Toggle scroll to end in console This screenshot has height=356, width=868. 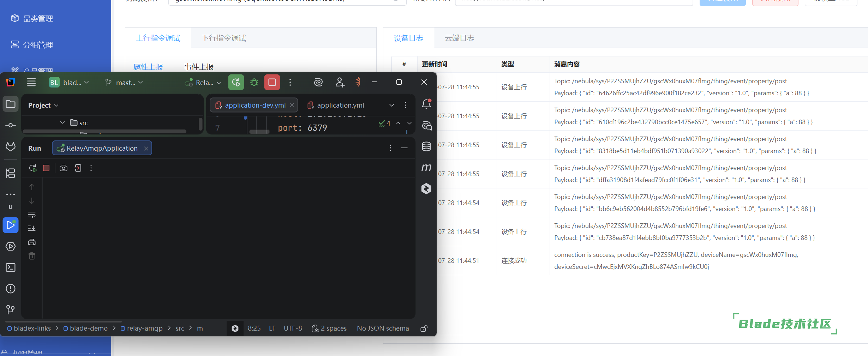(32, 228)
